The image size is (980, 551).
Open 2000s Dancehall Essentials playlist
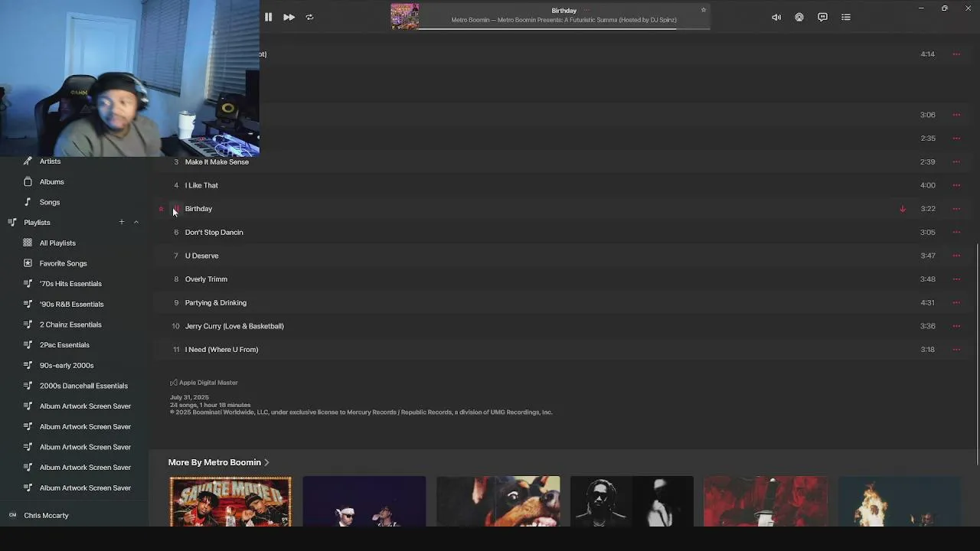(x=83, y=386)
